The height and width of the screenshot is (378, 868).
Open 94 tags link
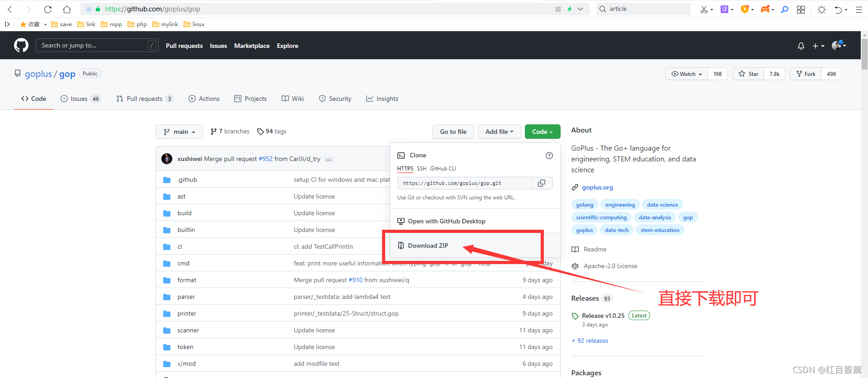point(272,132)
